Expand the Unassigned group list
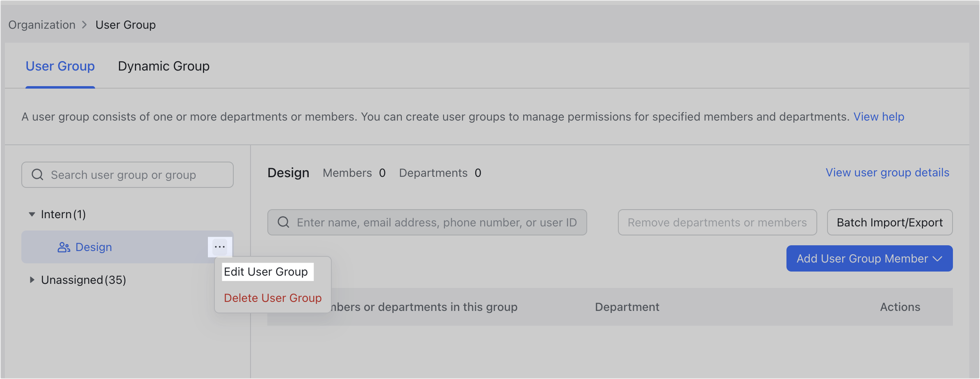Image resolution: width=980 pixels, height=379 pixels. (32, 280)
